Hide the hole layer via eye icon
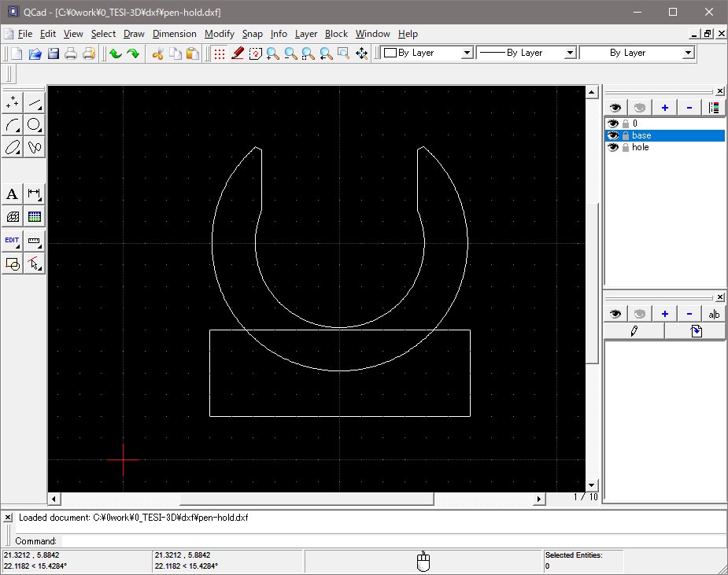 click(x=614, y=147)
